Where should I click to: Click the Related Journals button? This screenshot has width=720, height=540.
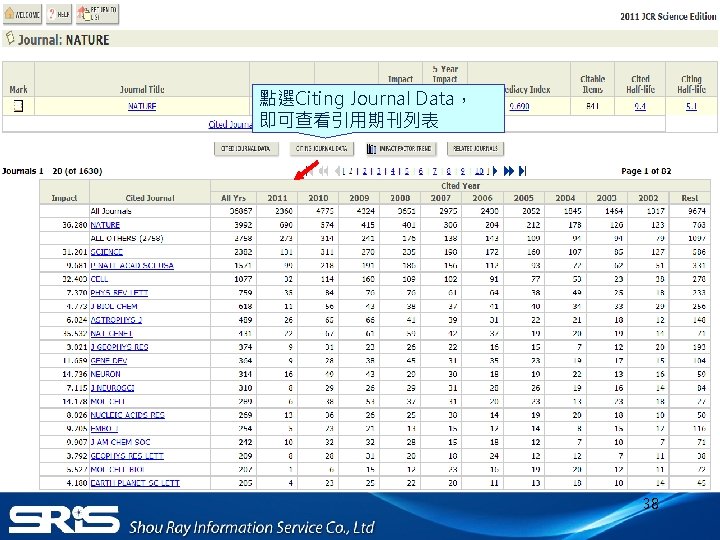coord(475,148)
